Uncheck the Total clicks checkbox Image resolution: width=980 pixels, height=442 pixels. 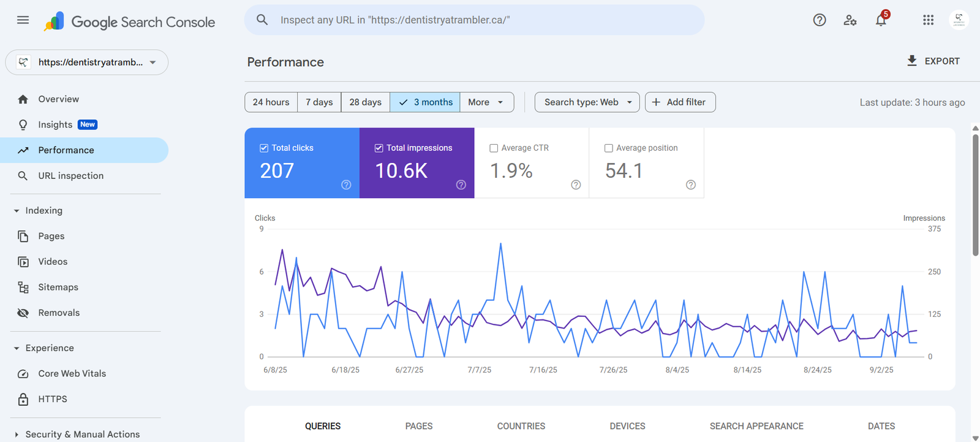click(x=264, y=148)
